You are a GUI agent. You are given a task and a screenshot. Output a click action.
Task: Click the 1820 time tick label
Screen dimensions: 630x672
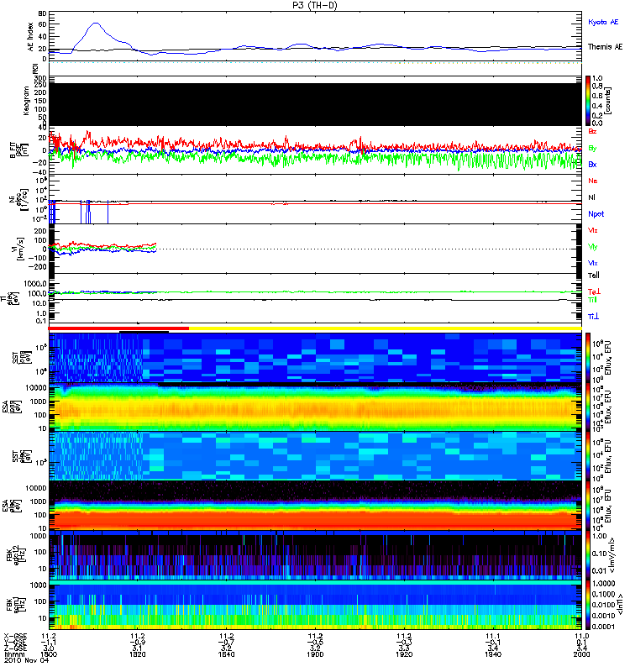pyautogui.click(x=138, y=654)
